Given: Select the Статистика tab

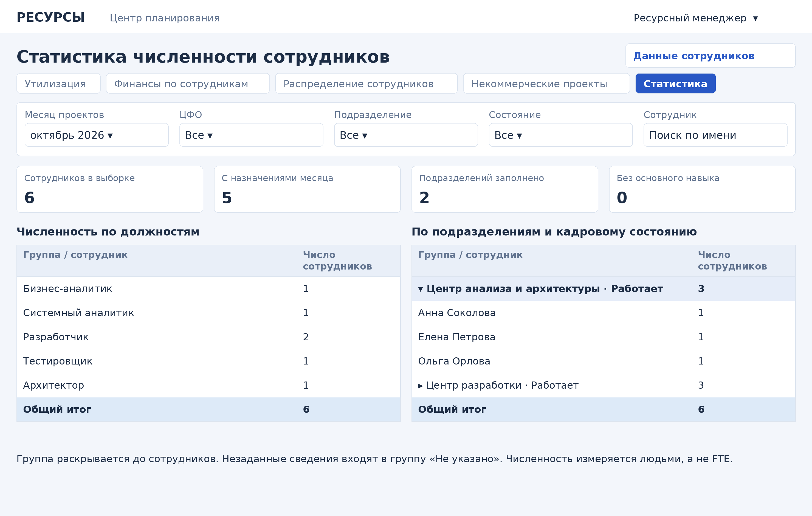Looking at the screenshot, I should coord(675,83).
